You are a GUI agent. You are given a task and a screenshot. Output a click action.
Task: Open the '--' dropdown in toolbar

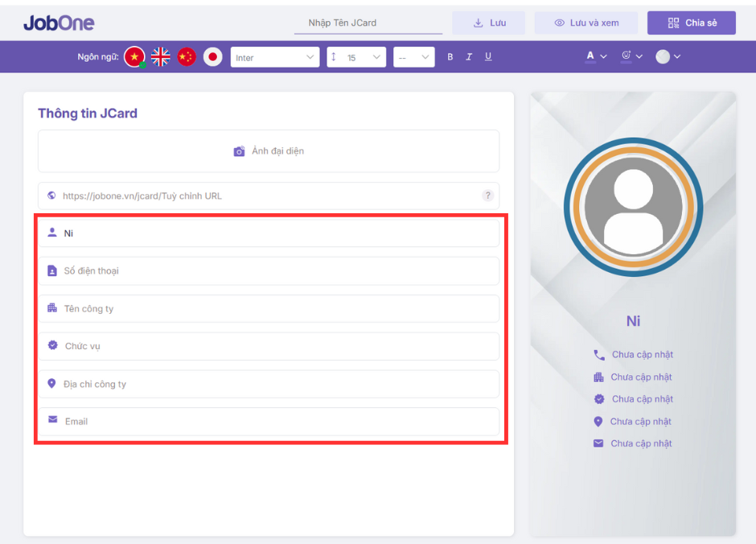pyautogui.click(x=413, y=57)
